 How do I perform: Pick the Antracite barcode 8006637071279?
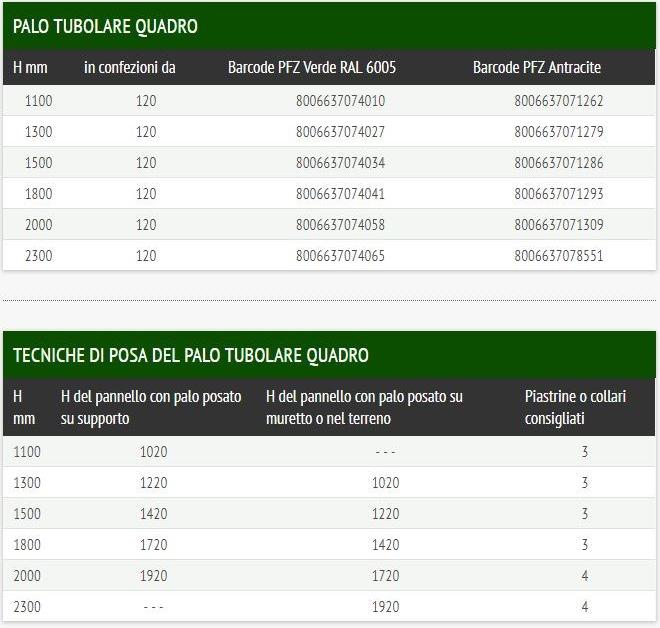coord(558,132)
